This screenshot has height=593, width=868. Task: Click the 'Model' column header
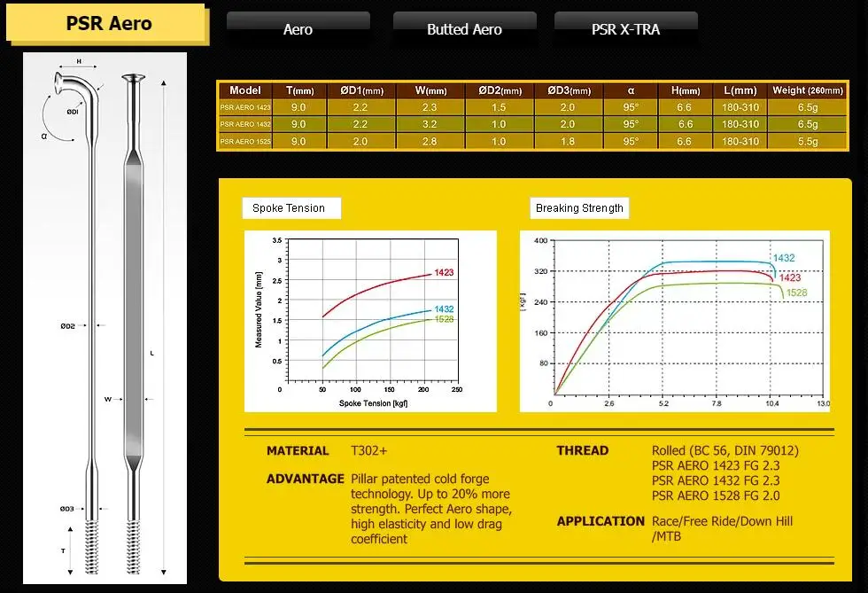tap(244, 90)
